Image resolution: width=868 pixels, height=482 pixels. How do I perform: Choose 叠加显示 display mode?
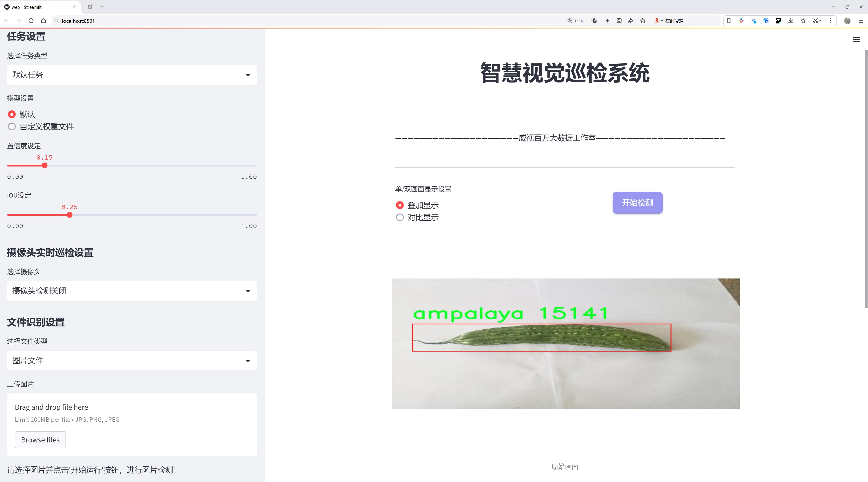[x=400, y=205]
